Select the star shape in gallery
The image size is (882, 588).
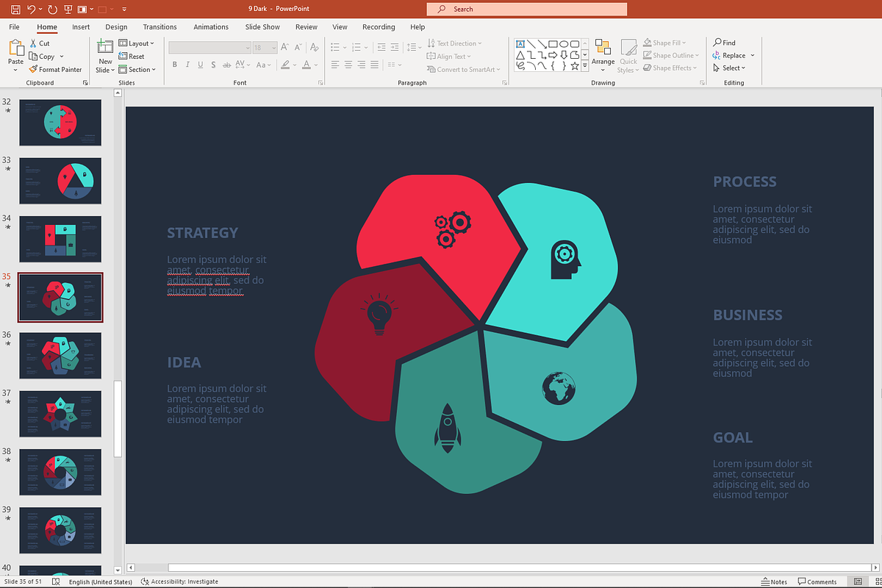pyautogui.click(x=574, y=65)
